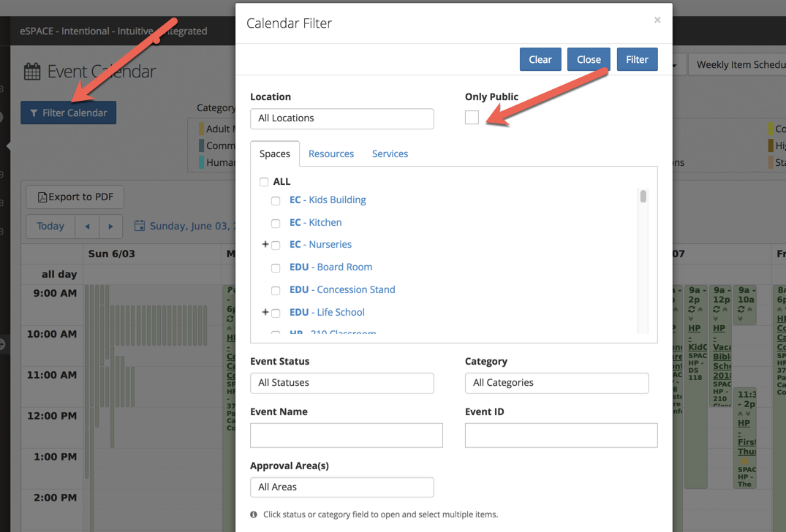
Task: Click the Event Name input field
Action: coord(347,436)
